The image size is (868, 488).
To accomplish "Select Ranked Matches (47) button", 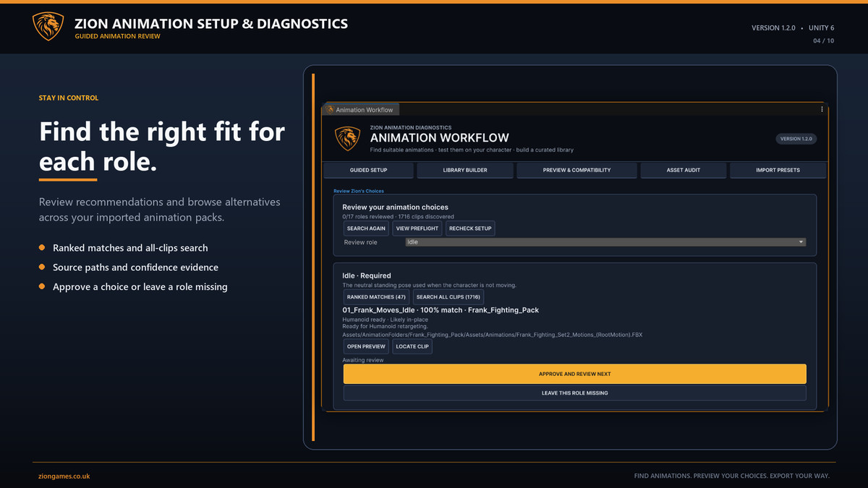I will [x=376, y=297].
